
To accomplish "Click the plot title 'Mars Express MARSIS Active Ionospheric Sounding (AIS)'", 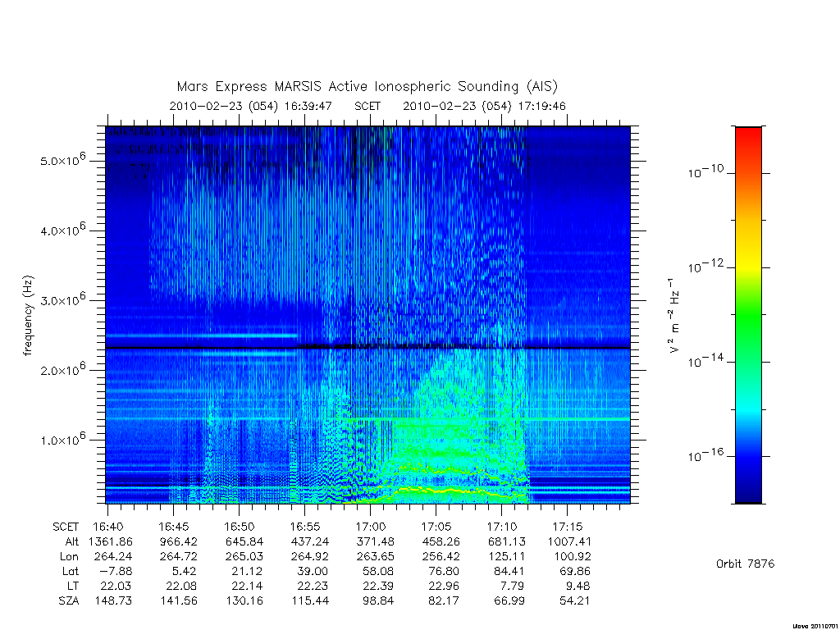I will [x=367, y=86].
